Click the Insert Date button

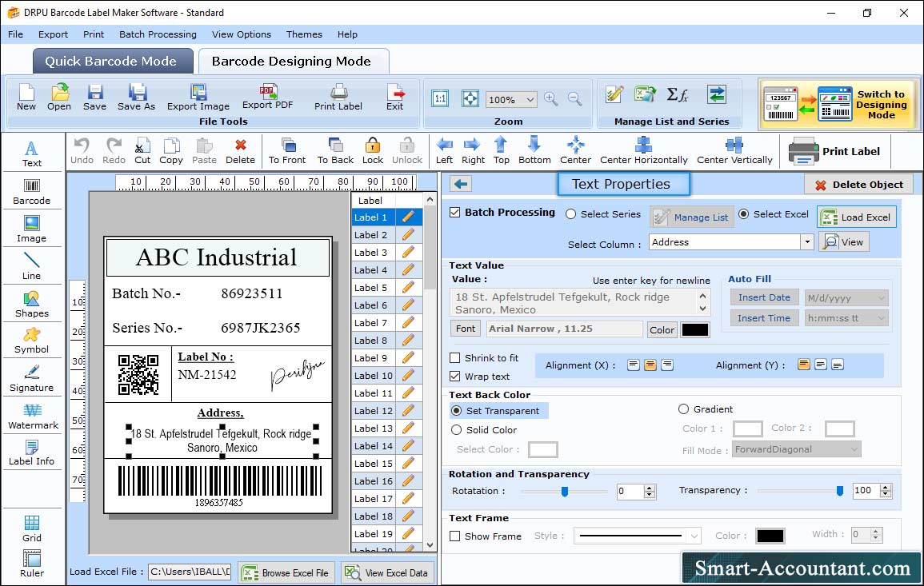pos(764,297)
